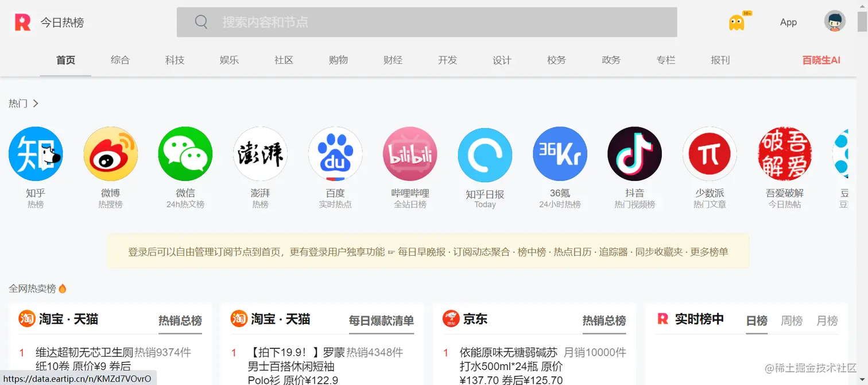868x385 pixels.
Task: Expand the 热门 section chevron
Action: [x=36, y=103]
